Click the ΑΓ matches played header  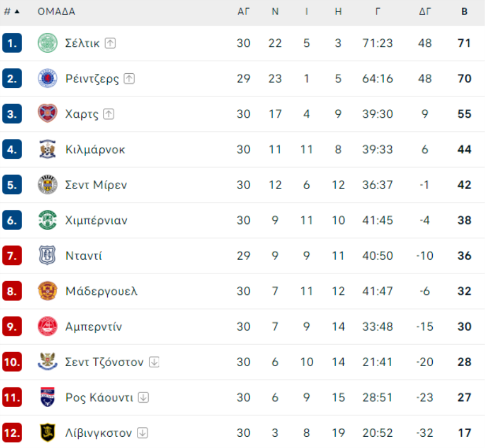244,12
